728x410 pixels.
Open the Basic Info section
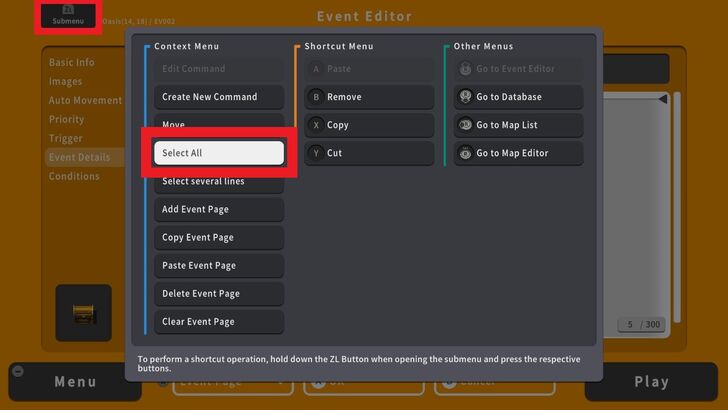[72, 62]
